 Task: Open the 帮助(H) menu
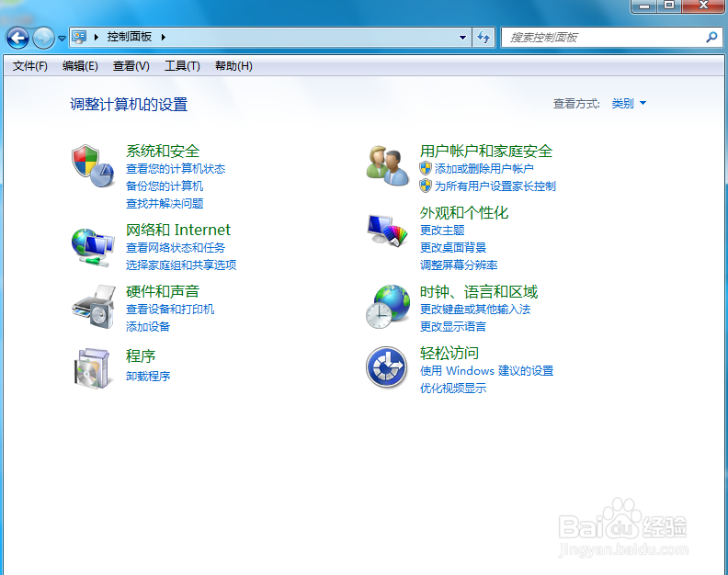coord(233,66)
